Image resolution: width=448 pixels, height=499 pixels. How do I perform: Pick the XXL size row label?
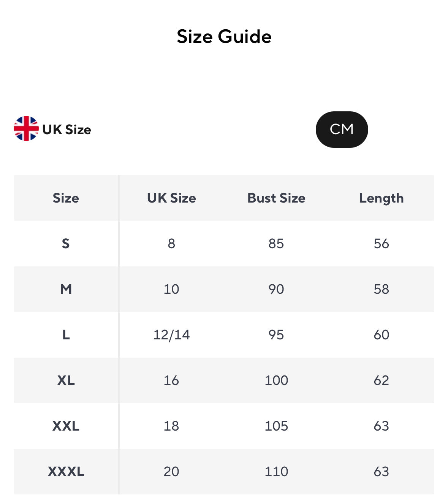click(66, 426)
